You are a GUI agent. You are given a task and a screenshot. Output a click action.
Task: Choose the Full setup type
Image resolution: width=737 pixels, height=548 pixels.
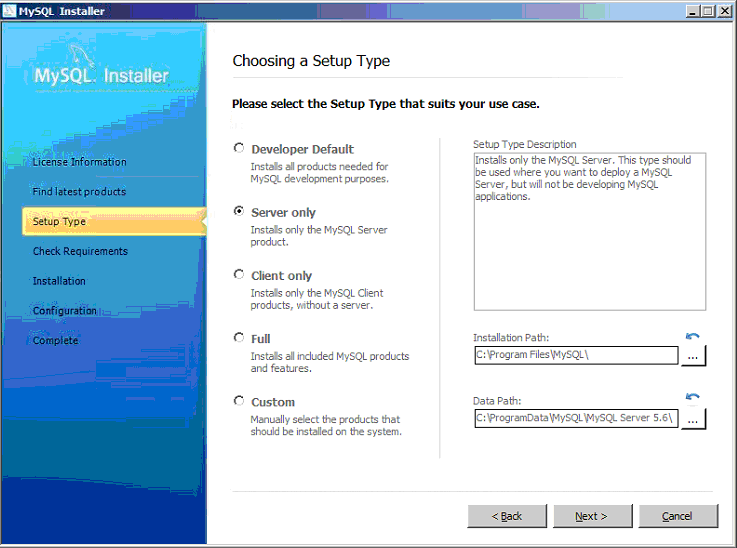[239, 338]
